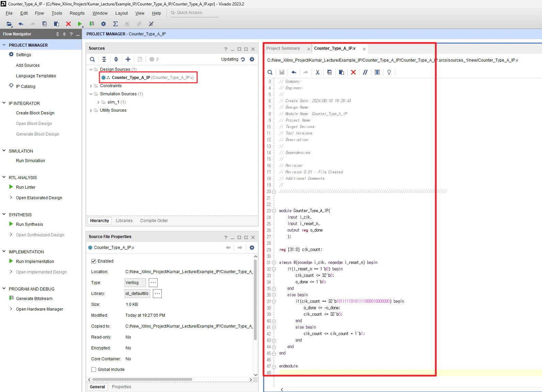Viewport: 542px width, 392px height.
Task: Close the Counter_Type_A_IP.v editor tab
Action: tap(364, 49)
